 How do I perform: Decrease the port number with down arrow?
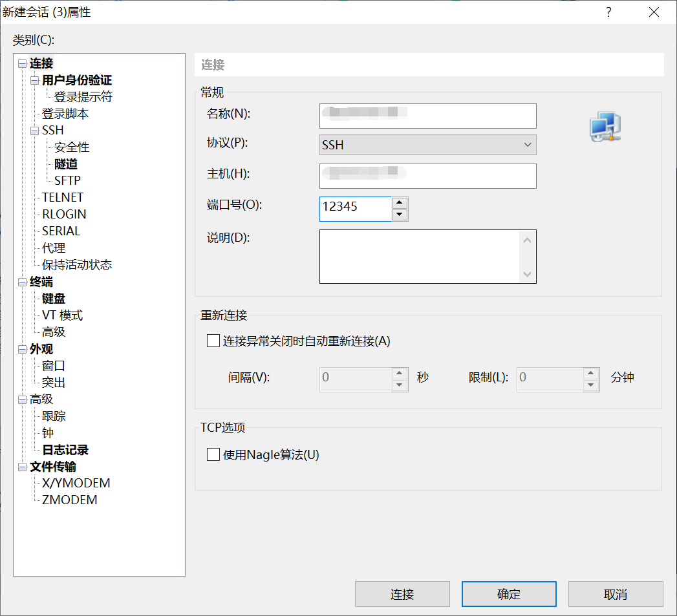(400, 215)
